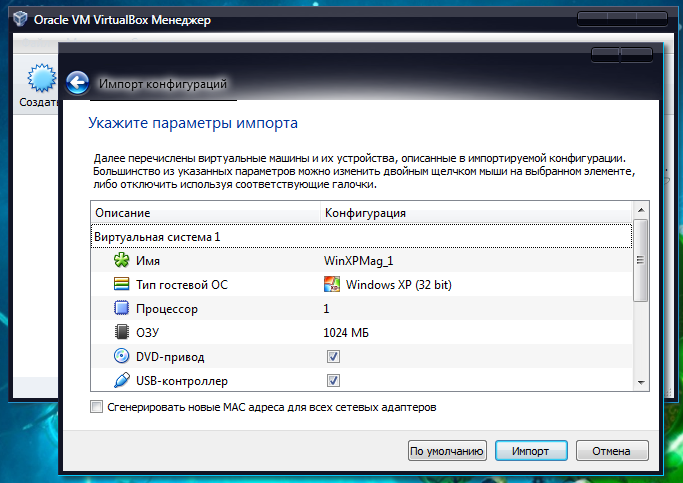Select the Тип гостевой ОС row icon
Image resolution: width=683 pixels, height=483 pixels.
coord(122,284)
